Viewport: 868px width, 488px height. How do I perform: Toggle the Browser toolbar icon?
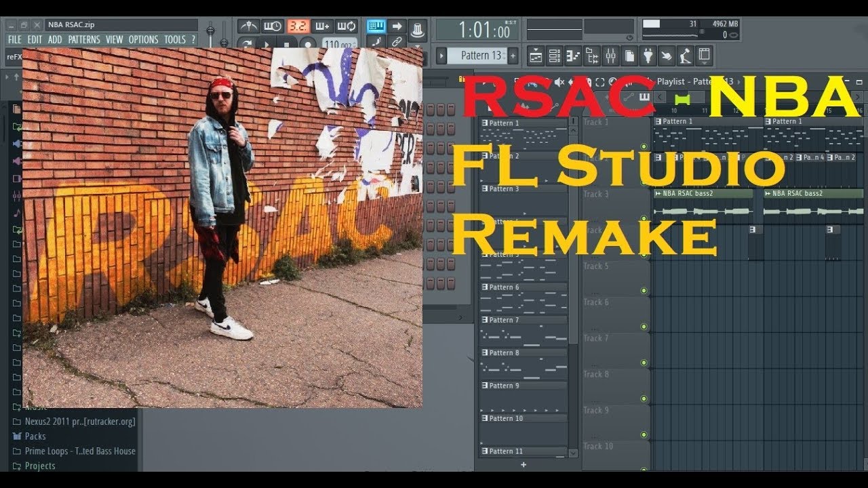pos(592,56)
